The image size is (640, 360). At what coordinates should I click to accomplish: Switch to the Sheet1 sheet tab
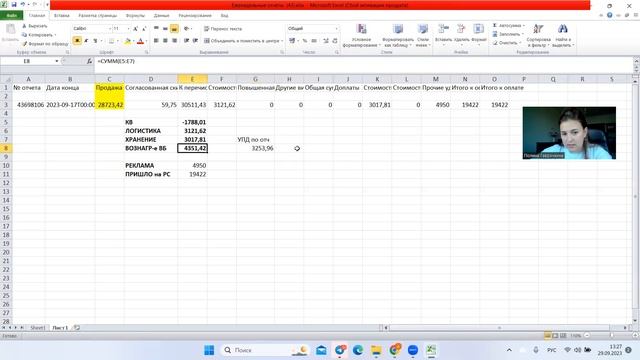[x=37, y=328]
